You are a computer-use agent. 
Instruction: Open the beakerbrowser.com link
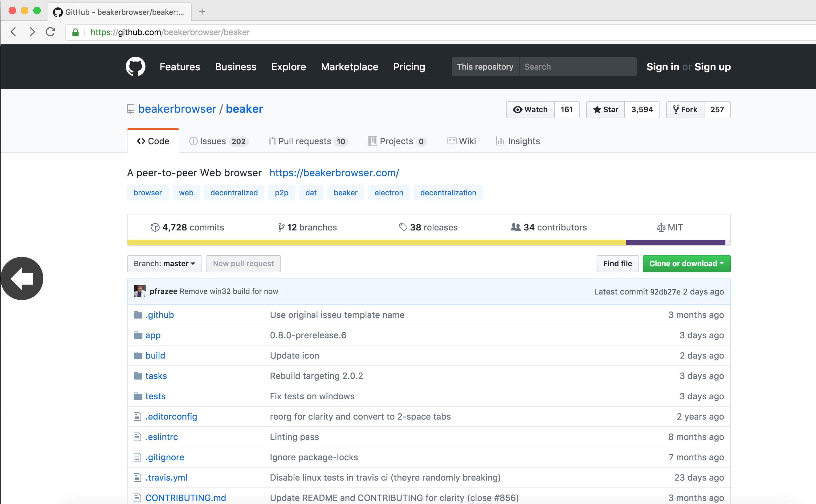pos(334,173)
